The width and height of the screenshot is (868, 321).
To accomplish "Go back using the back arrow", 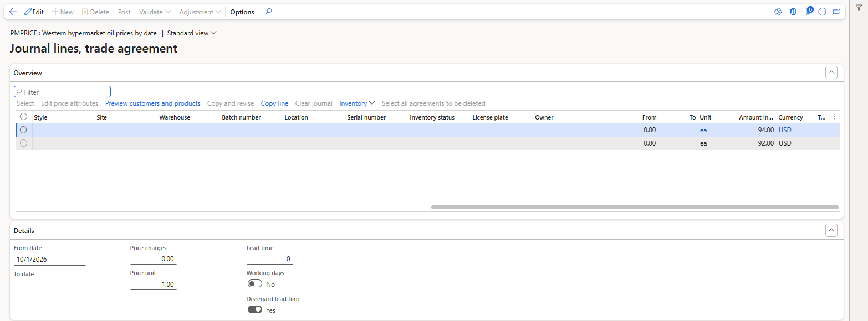I will tap(13, 12).
